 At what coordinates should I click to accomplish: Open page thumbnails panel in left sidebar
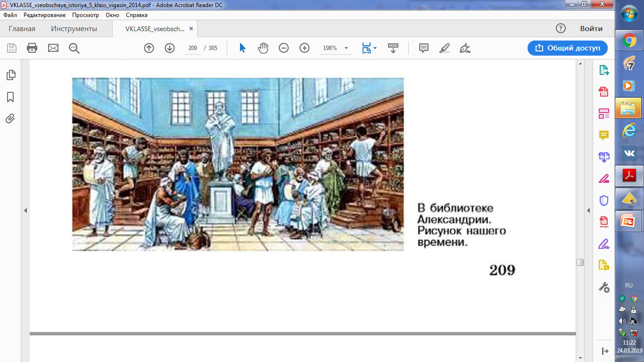click(10, 75)
